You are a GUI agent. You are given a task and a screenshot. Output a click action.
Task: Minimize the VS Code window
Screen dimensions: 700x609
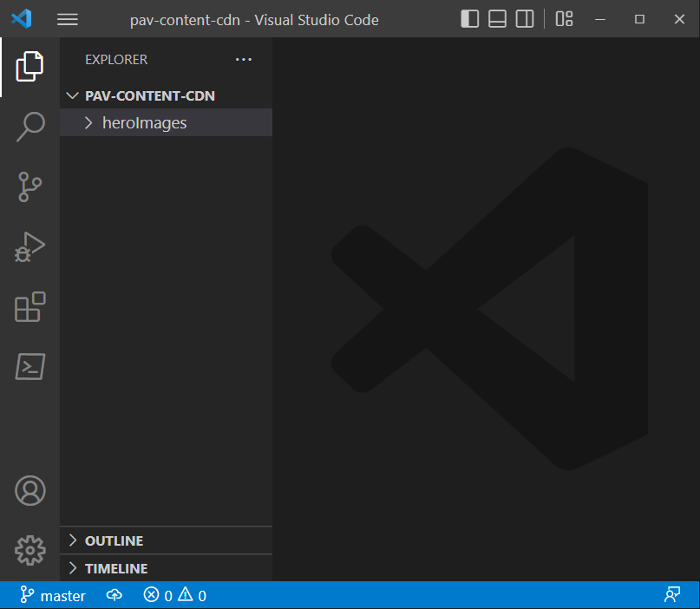[600, 19]
